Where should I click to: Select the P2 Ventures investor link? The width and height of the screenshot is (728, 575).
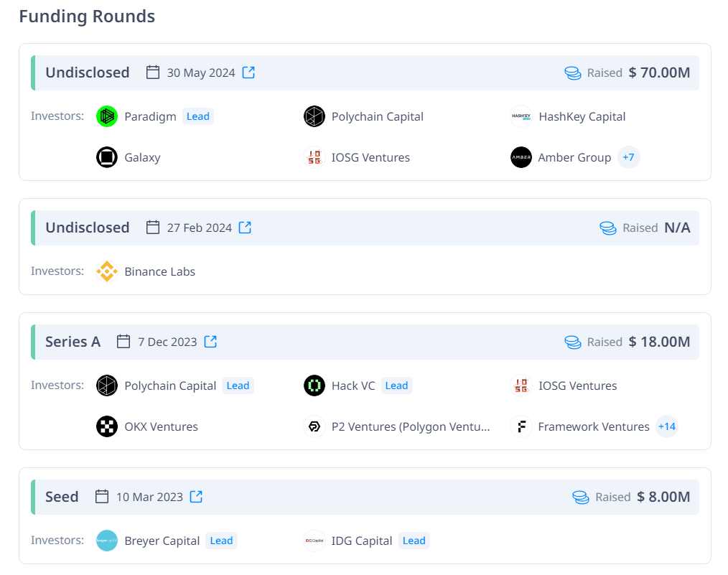coord(411,426)
